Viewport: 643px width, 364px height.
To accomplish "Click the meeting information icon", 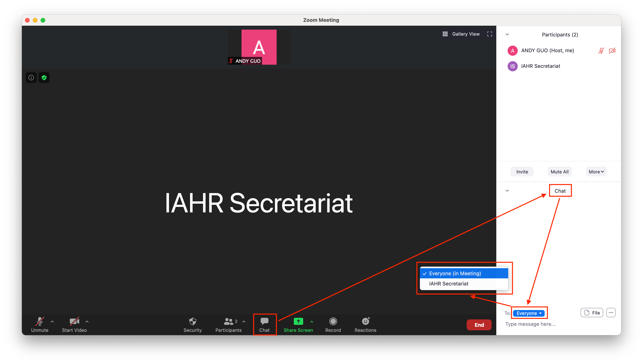I will click(x=31, y=78).
